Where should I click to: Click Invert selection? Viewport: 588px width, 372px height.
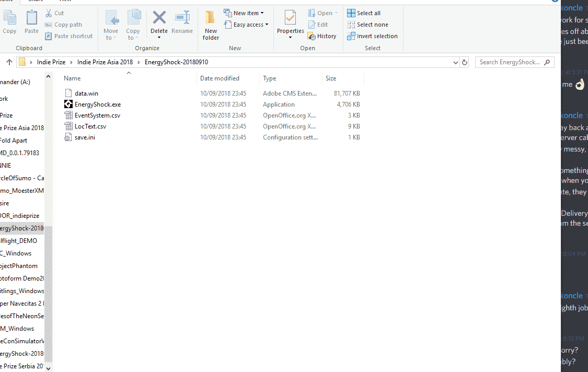click(x=372, y=36)
